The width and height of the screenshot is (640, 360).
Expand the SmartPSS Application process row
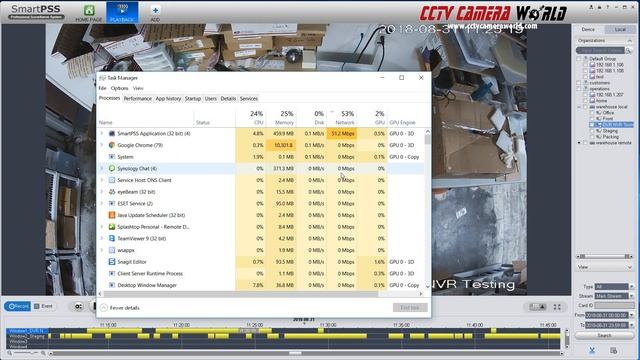[102, 133]
